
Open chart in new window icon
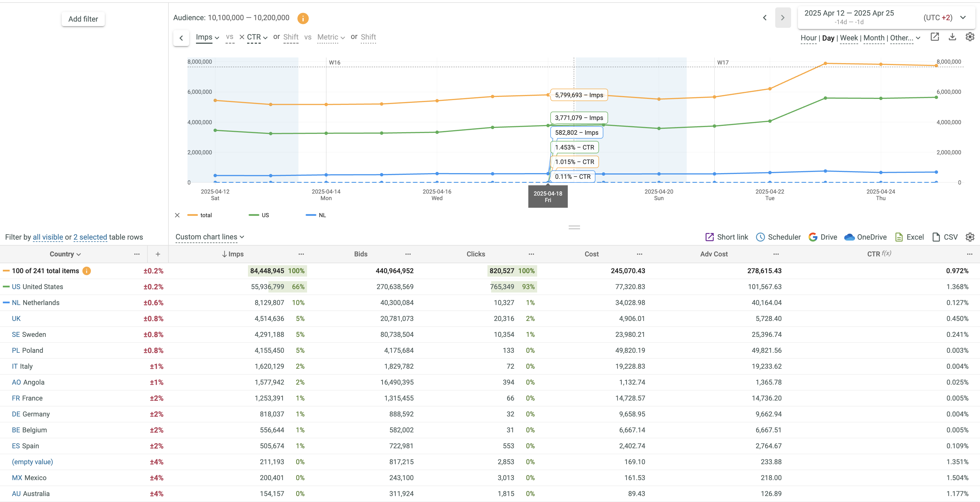pyautogui.click(x=935, y=37)
